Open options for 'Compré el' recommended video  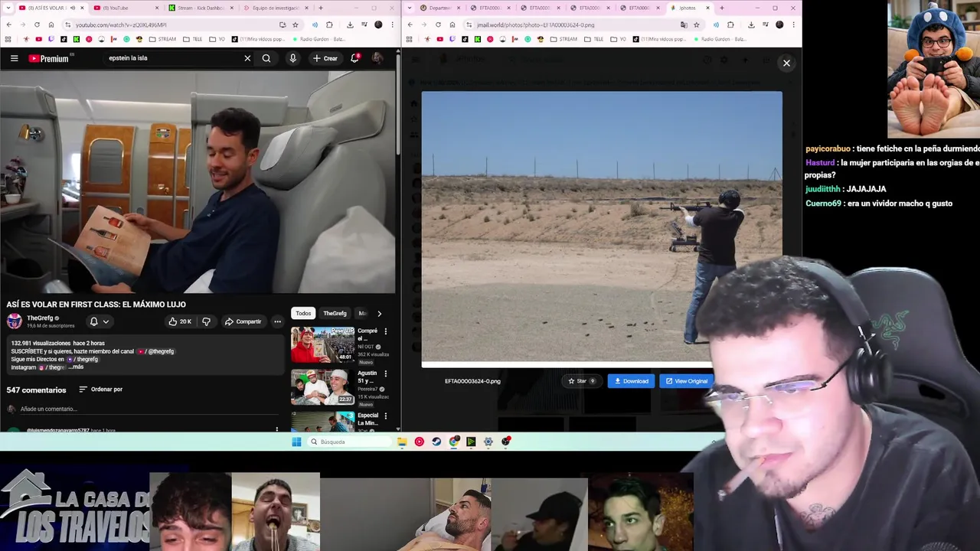[385, 331]
